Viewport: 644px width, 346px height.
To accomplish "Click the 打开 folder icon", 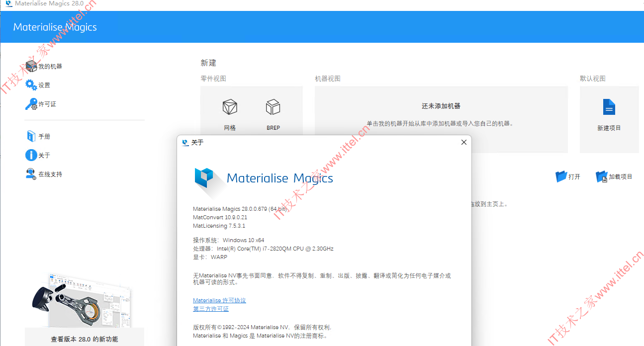I will [561, 176].
